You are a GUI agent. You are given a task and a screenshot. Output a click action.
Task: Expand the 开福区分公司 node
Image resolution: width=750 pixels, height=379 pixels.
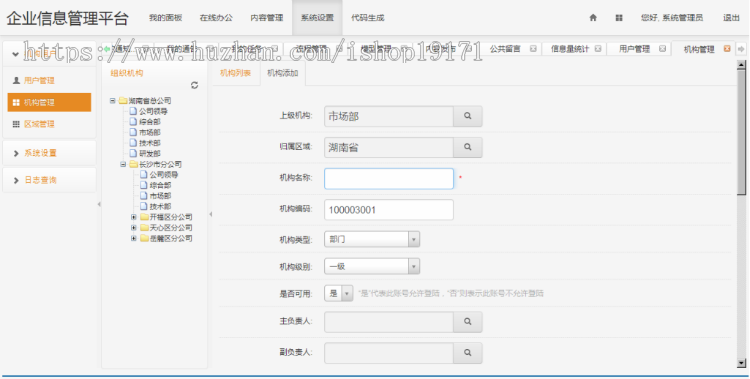click(x=134, y=217)
